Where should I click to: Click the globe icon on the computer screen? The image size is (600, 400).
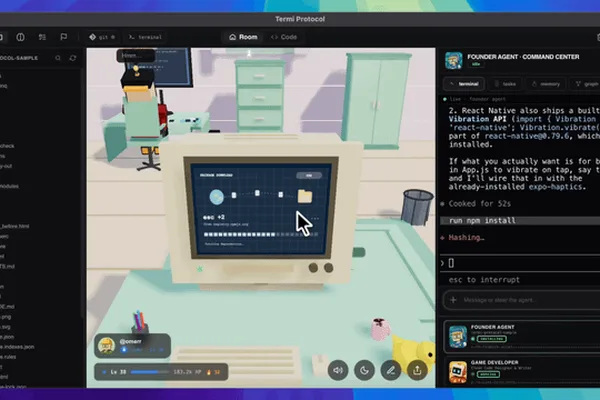click(217, 197)
